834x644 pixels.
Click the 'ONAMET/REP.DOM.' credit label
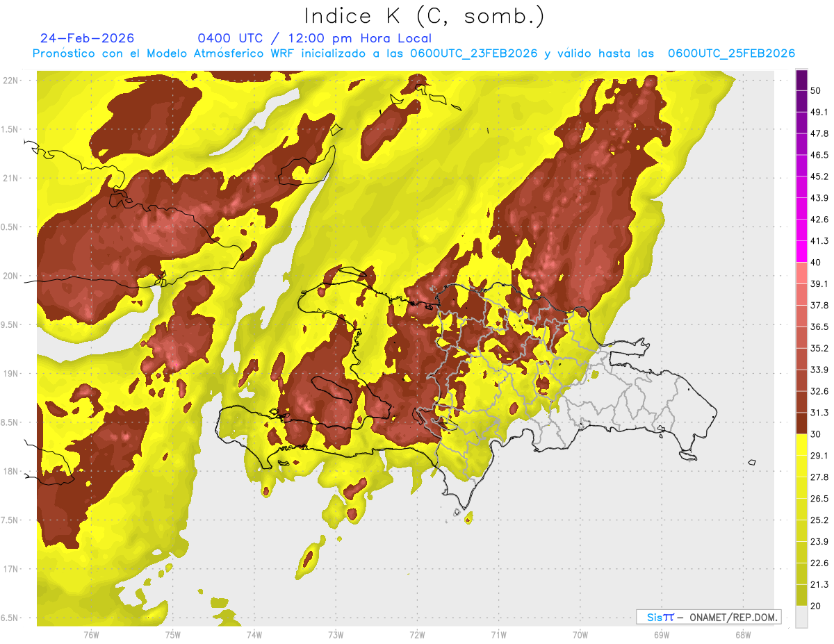[734, 617]
